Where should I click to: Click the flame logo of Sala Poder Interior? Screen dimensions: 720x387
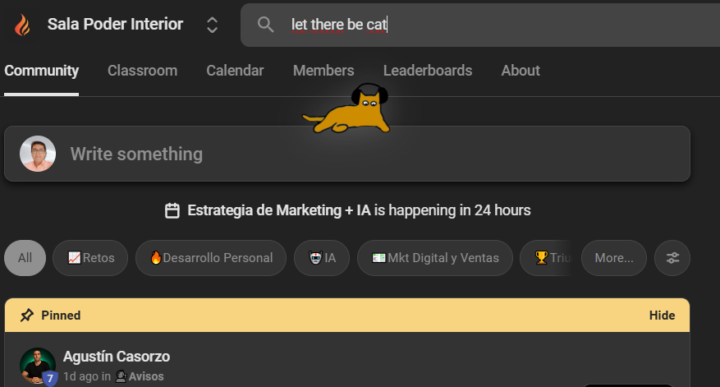click(x=22, y=25)
